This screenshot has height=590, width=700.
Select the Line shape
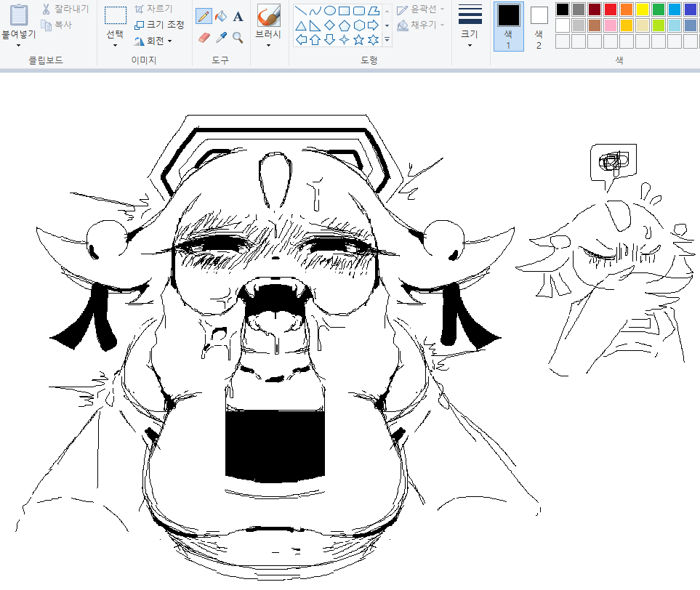[x=301, y=11]
